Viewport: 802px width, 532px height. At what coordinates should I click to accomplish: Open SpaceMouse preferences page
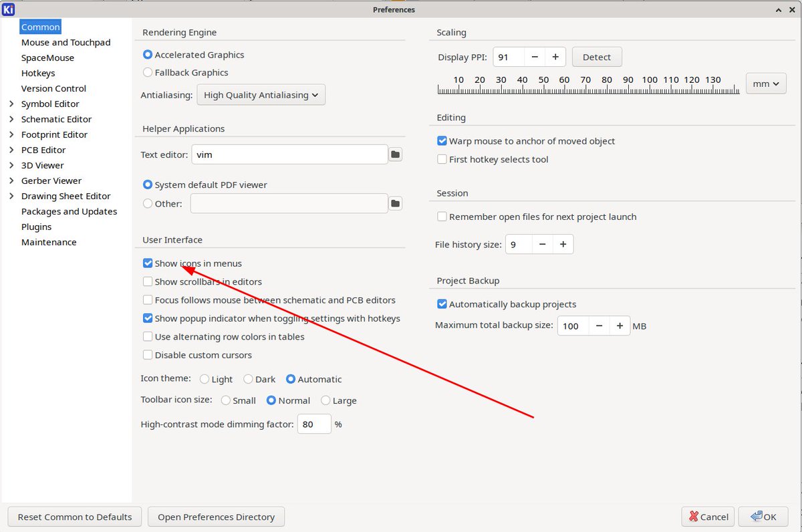coord(47,57)
